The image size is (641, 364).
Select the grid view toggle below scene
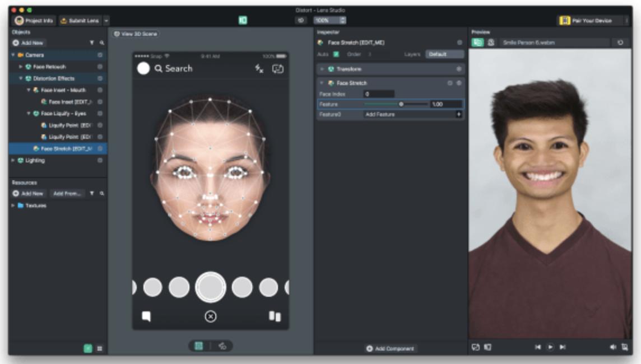pyautogui.click(x=199, y=346)
